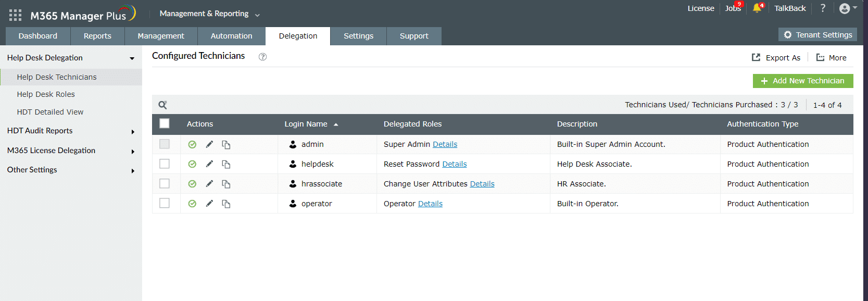Open help question mark beside Configured Technicians
This screenshot has height=301, width=868.
pos(263,57)
